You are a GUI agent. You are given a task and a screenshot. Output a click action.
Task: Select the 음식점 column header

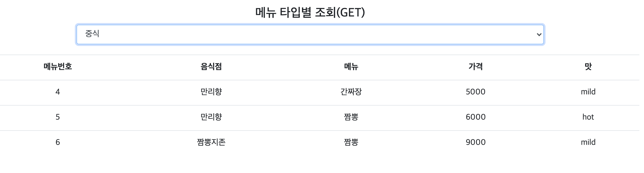(211, 67)
